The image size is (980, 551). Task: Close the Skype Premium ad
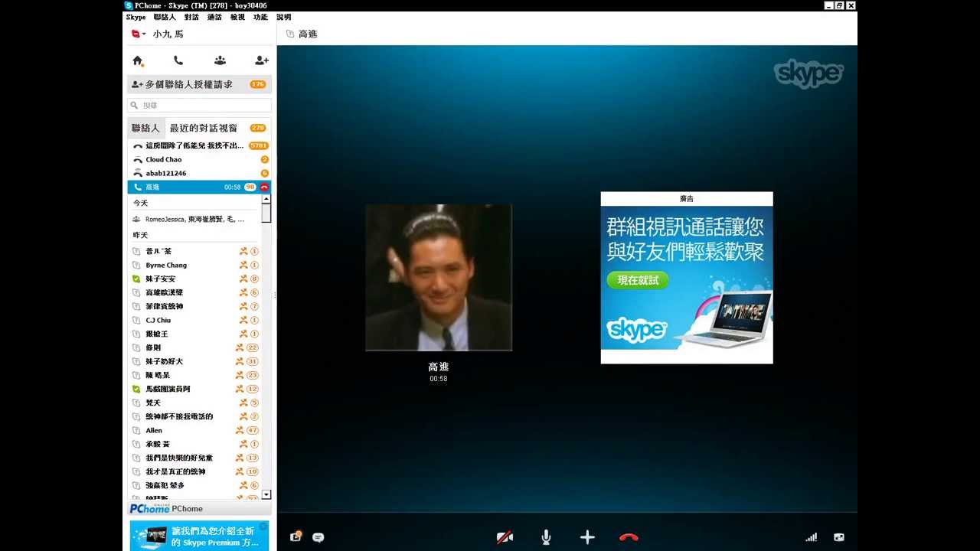point(263,527)
